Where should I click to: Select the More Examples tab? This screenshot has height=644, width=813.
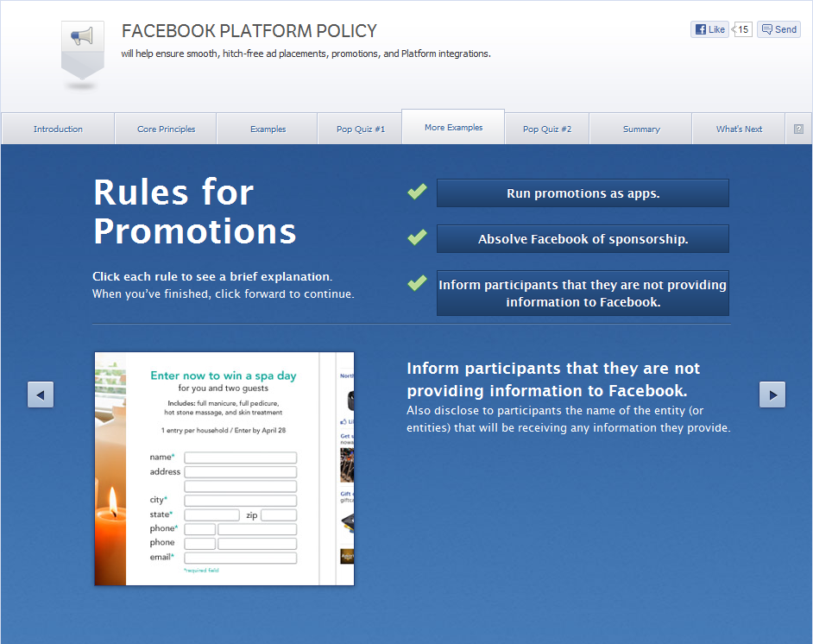453,127
